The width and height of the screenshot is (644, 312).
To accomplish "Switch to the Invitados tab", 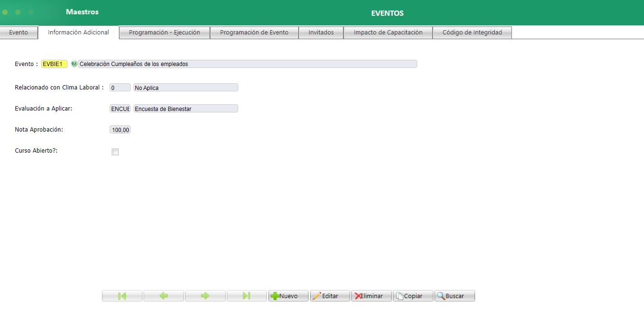I will pos(321,33).
